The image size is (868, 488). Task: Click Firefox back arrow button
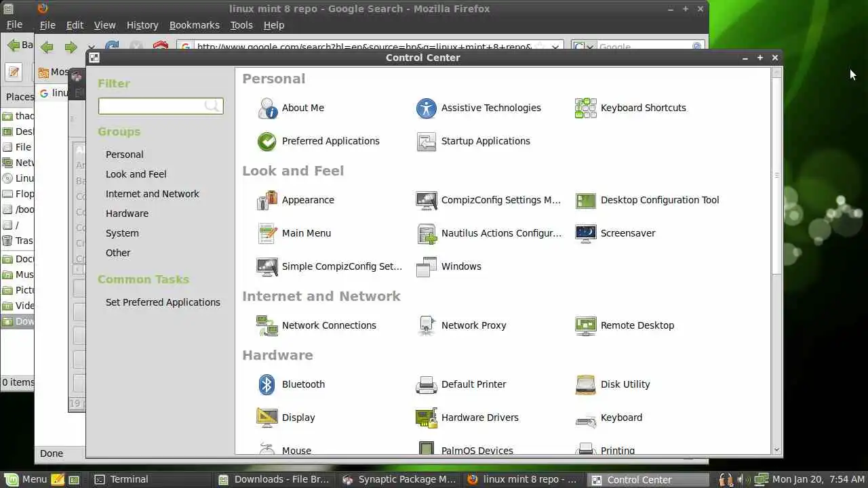tap(47, 47)
